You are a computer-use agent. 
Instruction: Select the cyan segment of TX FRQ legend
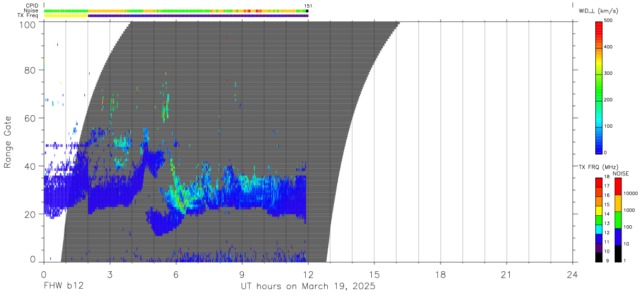coord(599,229)
